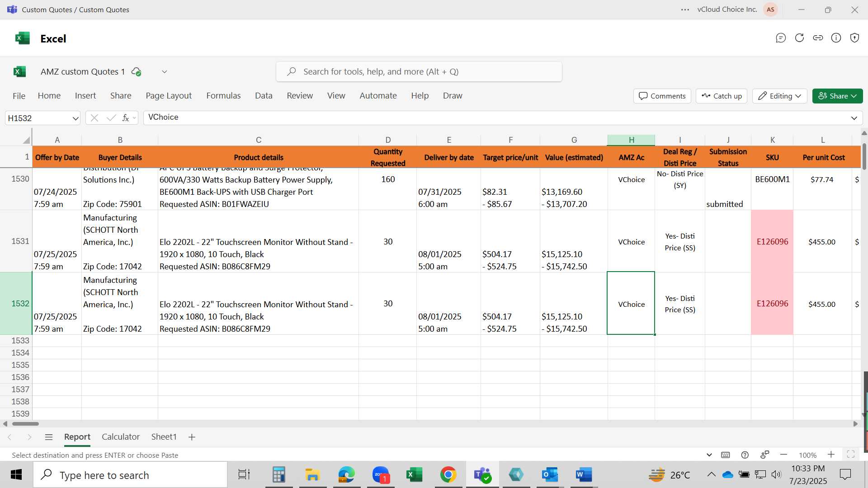The image size is (868, 488).
Task: Click the Catch up button
Action: (722, 96)
